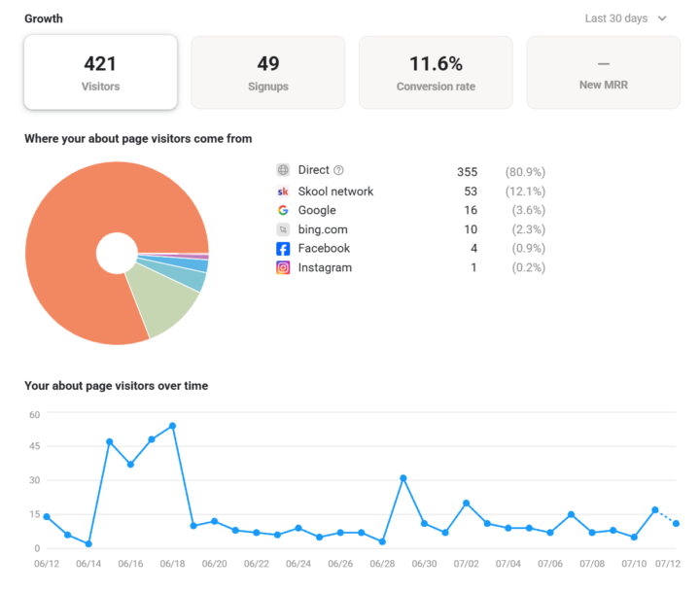This screenshot has height=592, width=700.
Task: Click the Google logo icon
Action: tap(283, 210)
